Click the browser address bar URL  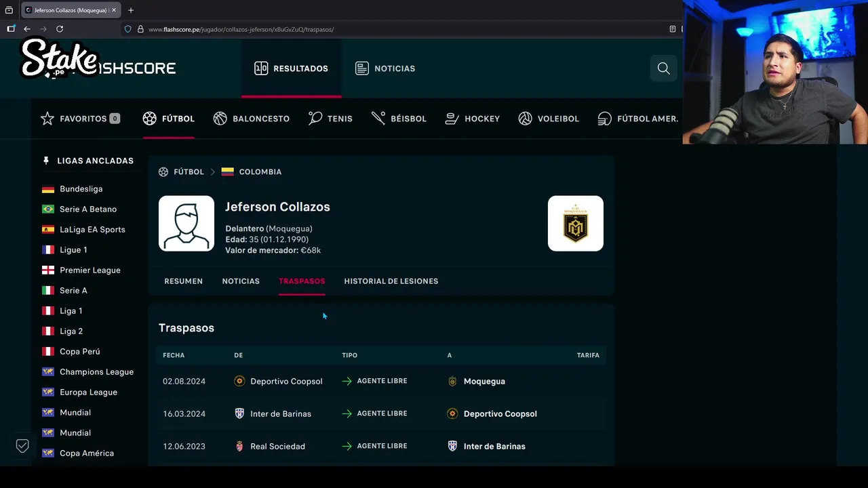tap(241, 29)
